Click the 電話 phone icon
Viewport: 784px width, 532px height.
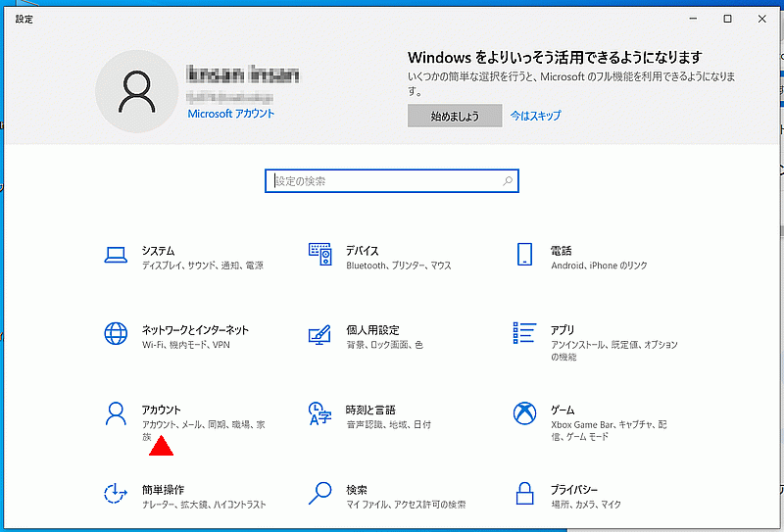(524, 254)
